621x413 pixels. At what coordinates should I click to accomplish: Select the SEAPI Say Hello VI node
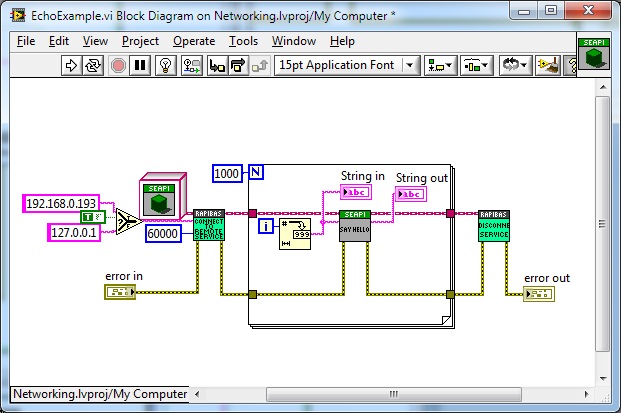pos(355,226)
